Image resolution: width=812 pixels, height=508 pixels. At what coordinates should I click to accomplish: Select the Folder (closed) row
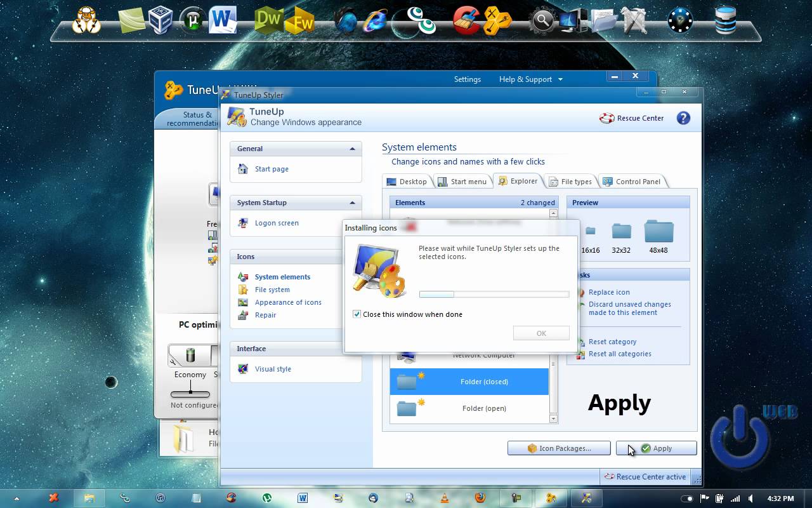point(469,382)
